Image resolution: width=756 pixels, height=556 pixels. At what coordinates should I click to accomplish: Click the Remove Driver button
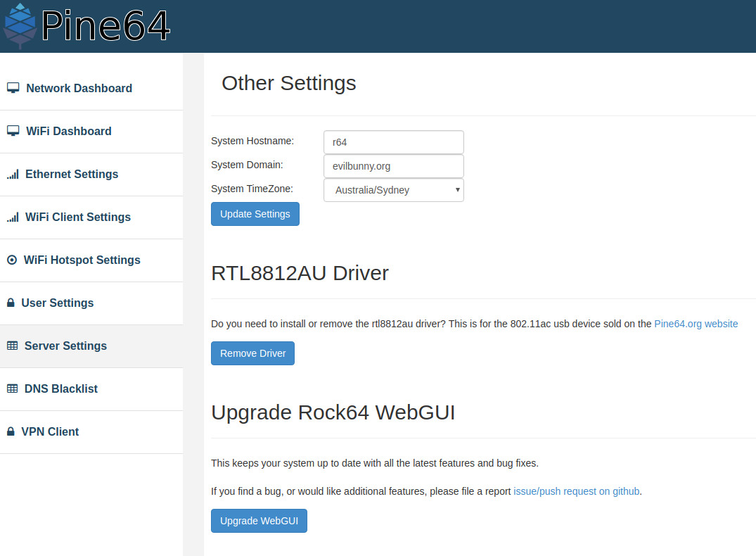pos(252,353)
